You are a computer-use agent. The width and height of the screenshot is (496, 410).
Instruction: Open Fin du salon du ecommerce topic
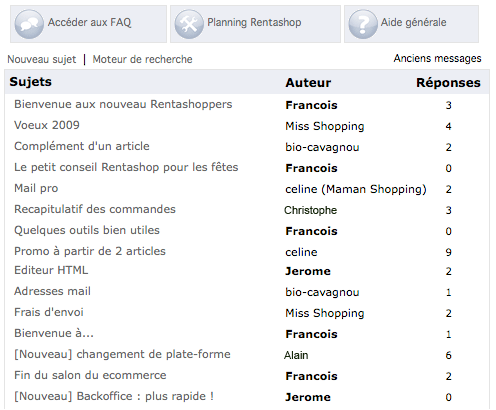(90, 375)
